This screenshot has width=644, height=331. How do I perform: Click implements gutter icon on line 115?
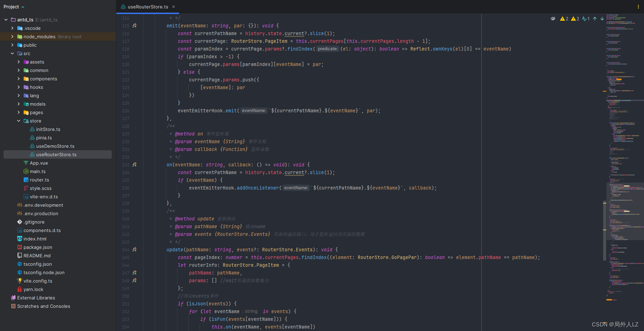tap(135, 26)
